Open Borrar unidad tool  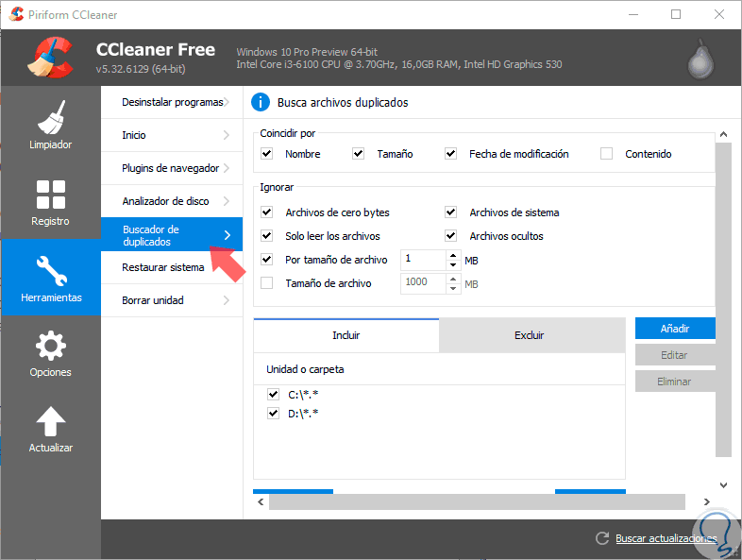pos(172,300)
